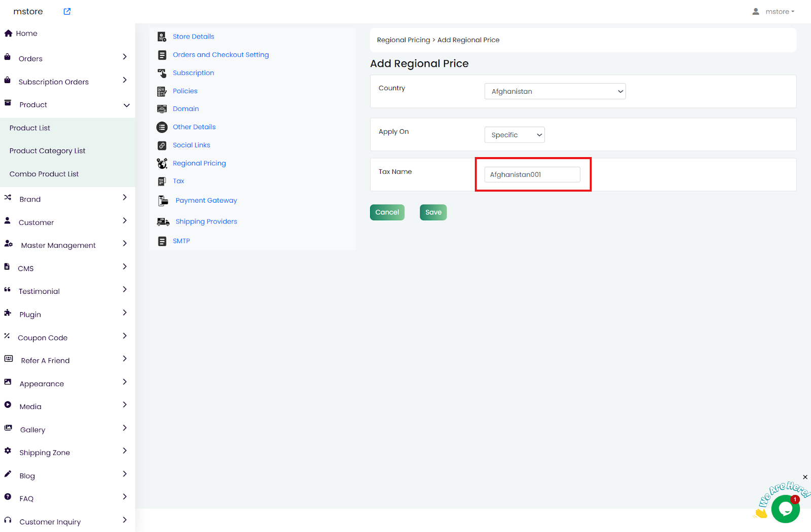Click the Social Links icon
Viewport: 811px width, 532px height.
pos(162,145)
